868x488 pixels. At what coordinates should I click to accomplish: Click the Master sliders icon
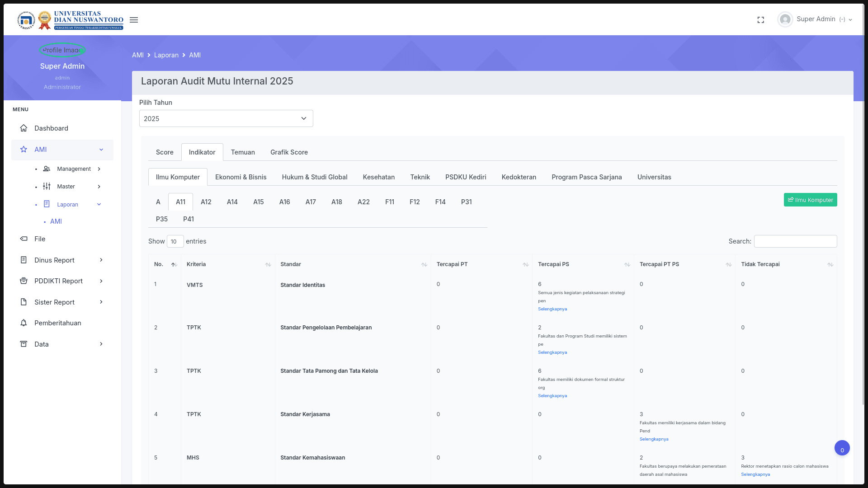(x=47, y=187)
